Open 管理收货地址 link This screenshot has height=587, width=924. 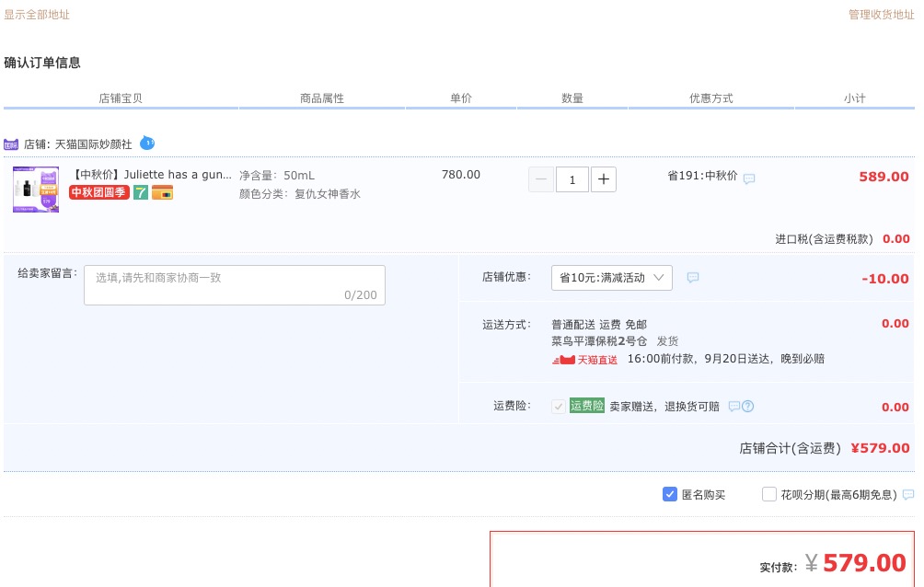click(882, 14)
